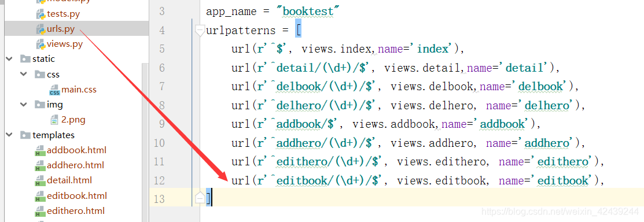Click the HTML icon beside editbook.html

point(41,196)
